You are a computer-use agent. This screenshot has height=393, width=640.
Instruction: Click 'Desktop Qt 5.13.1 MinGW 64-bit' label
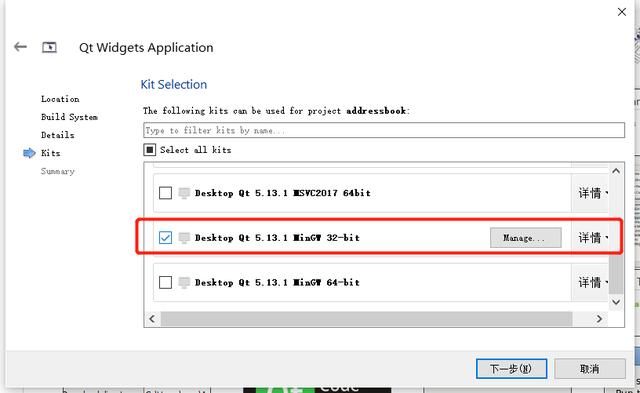pos(277,282)
